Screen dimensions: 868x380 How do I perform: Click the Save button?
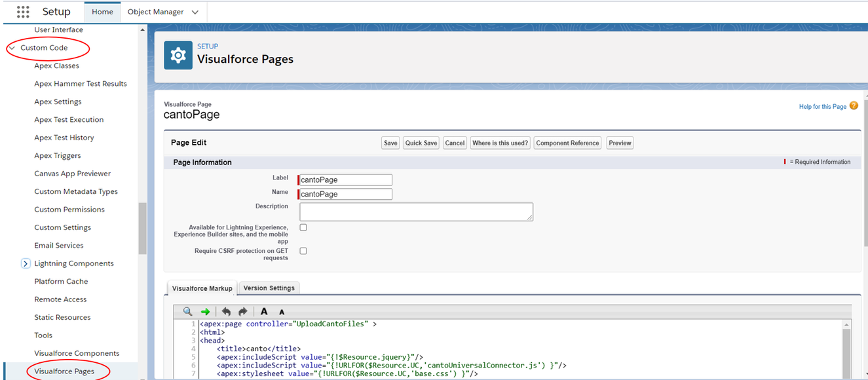tap(390, 143)
